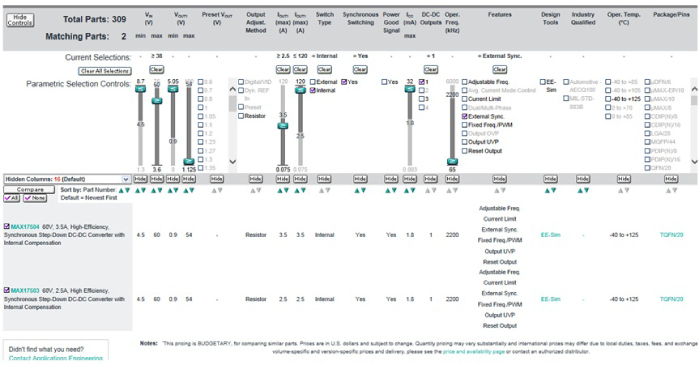
Task: Clear the Synchronous Switching selection
Action: pos(360,70)
